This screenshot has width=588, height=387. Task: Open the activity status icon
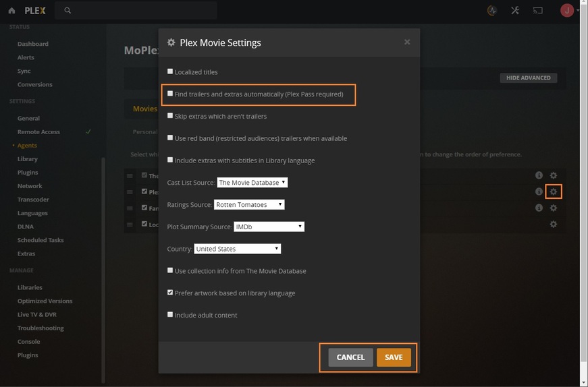[x=491, y=11]
